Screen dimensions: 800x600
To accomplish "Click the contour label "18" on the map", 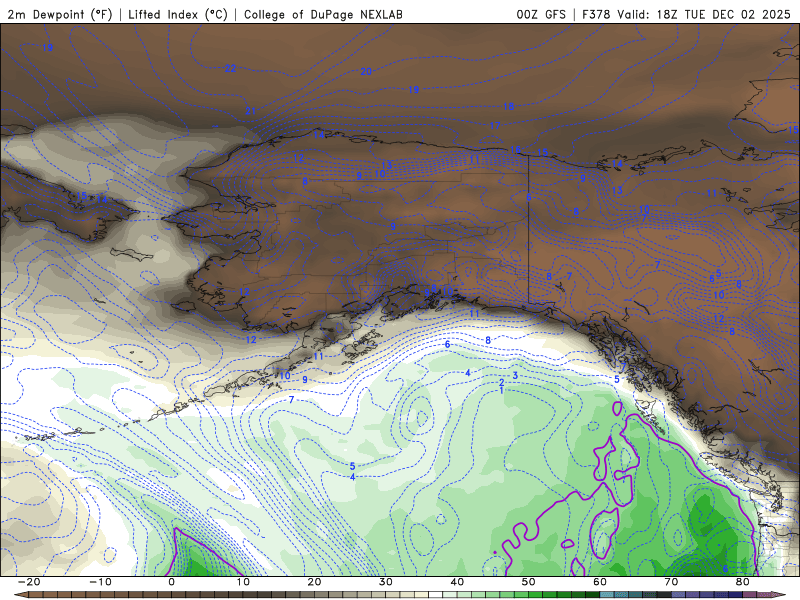I will tap(509, 107).
